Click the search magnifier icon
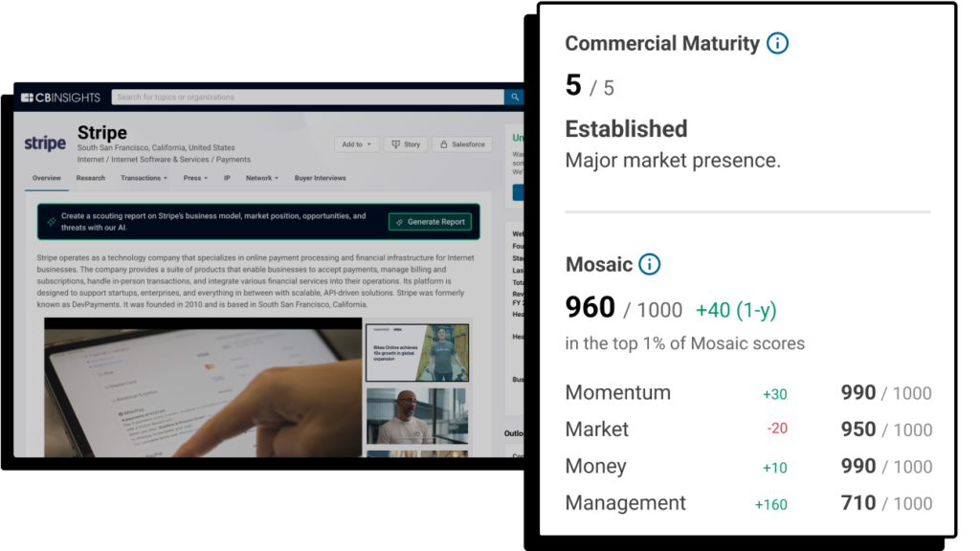The image size is (980, 551). [x=514, y=97]
